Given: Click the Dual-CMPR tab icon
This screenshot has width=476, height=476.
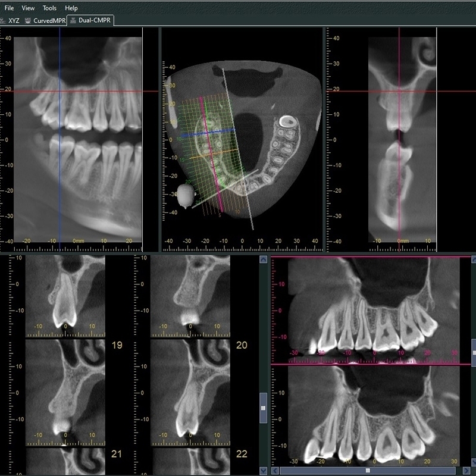Looking at the screenshot, I should pos(73,20).
